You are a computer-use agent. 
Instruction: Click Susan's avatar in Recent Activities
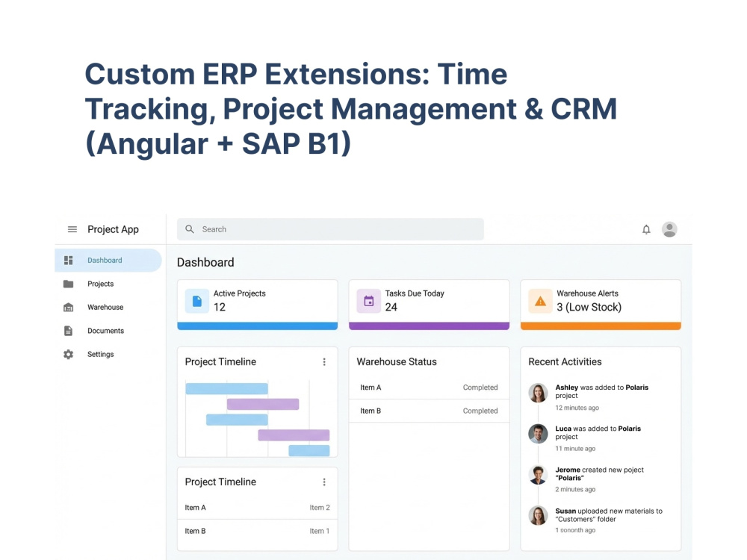(538, 516)
